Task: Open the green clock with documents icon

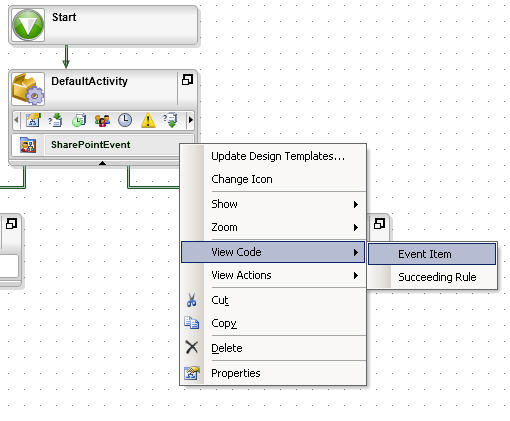Action: click(79, 120)
